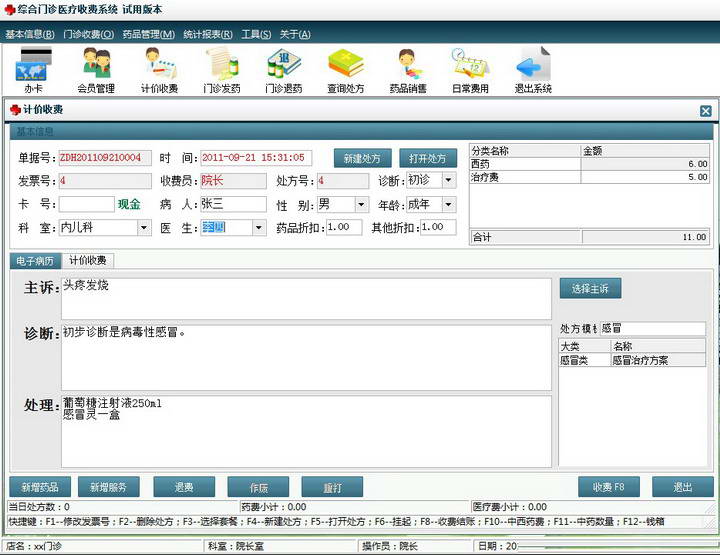Click the 单据号 field
The width and height of the screenshot is (720, 555).
coord(105,157)
